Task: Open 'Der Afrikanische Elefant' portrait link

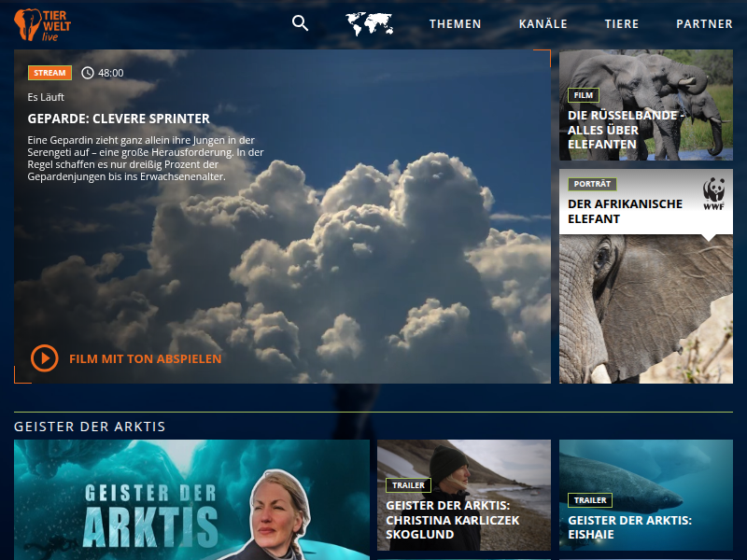Action: coord(625,211)
